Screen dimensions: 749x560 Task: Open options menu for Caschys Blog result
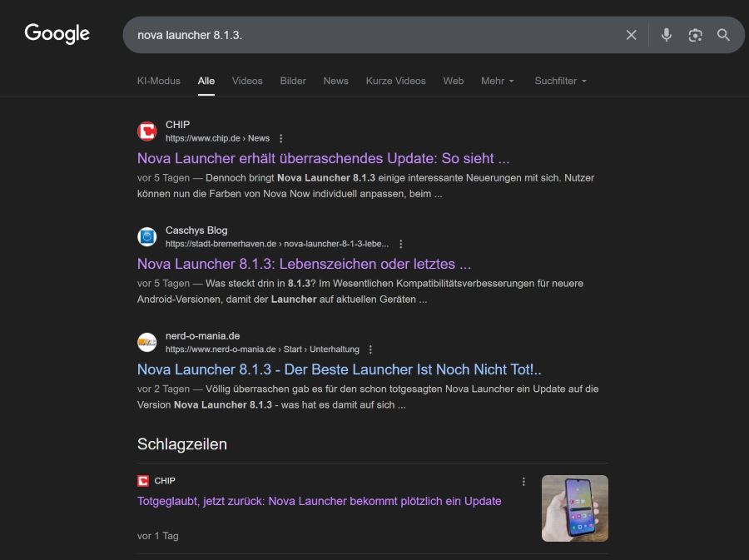coord(401,244)
